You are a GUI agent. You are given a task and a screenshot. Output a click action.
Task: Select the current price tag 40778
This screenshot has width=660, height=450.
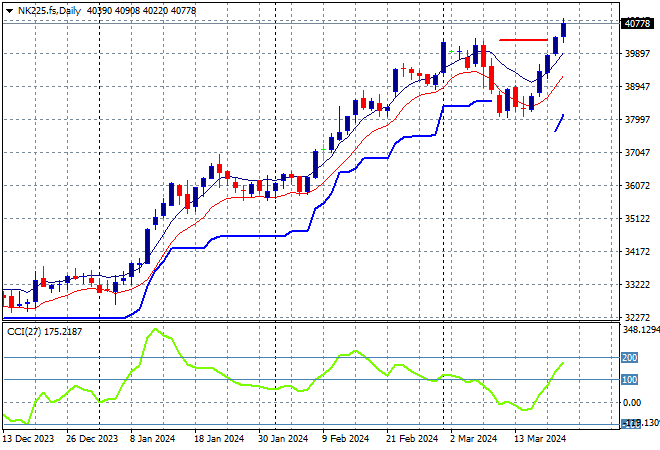tap(636, 24)
